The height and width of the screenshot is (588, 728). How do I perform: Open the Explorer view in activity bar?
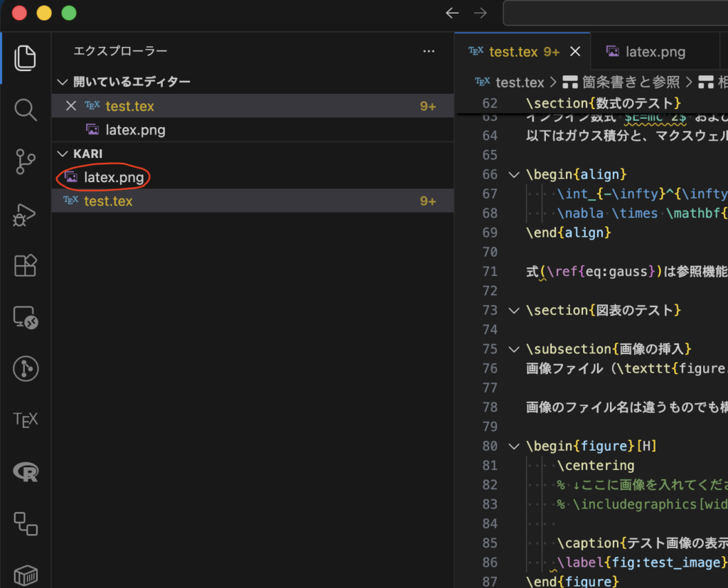[x=25, y=58]
